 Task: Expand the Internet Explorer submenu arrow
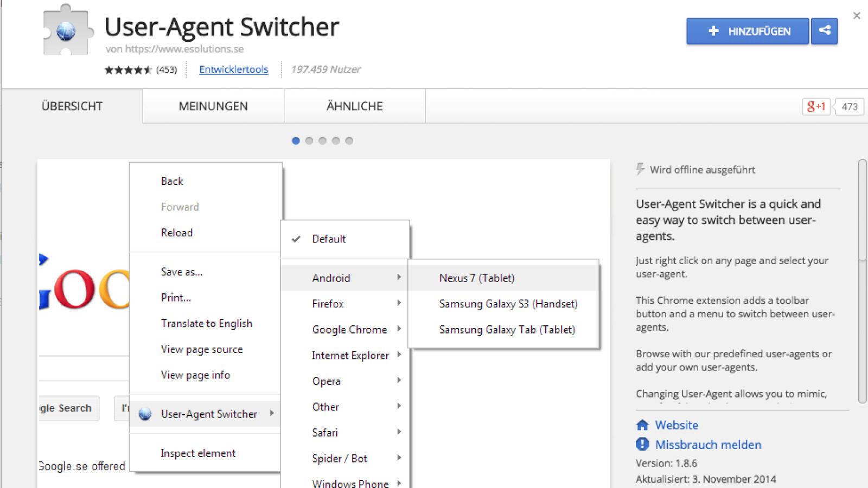tap(399, 355)
